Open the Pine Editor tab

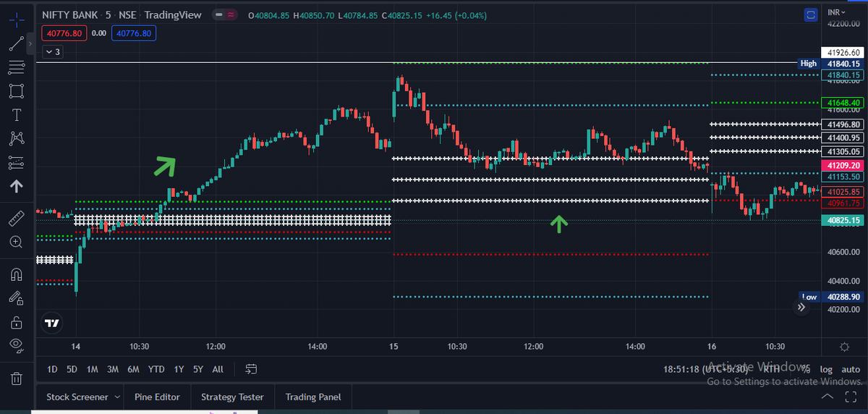(157, 397)
